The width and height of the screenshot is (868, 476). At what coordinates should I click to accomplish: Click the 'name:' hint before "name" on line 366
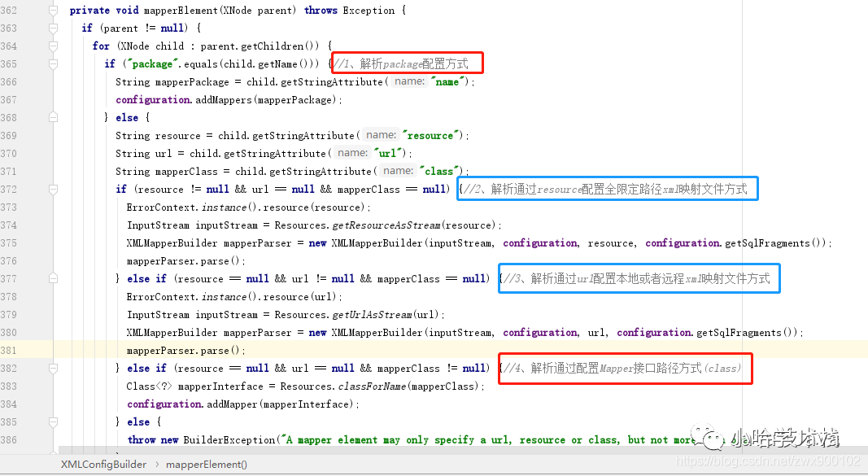[x=410, y=81]
